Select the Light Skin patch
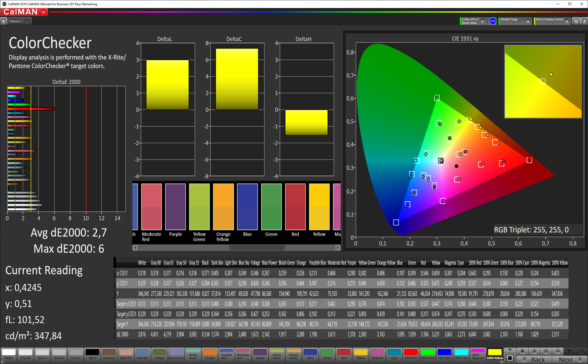588x364 pixels. coord(126,354)
